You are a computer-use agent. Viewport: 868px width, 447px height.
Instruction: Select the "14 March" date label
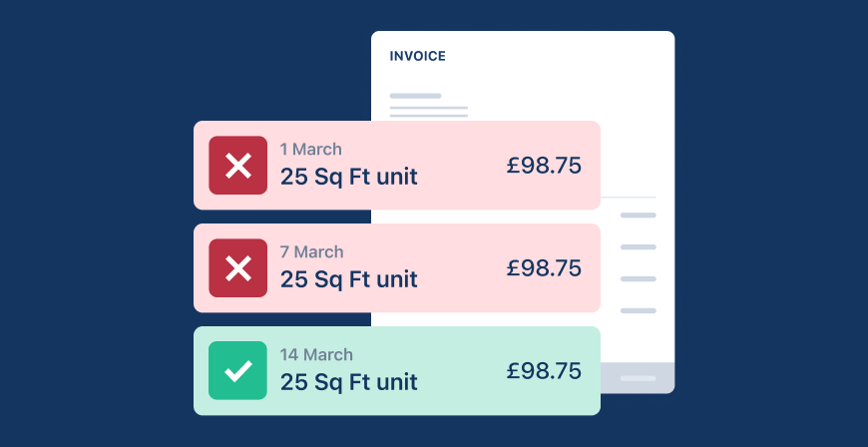pos(316,355)
